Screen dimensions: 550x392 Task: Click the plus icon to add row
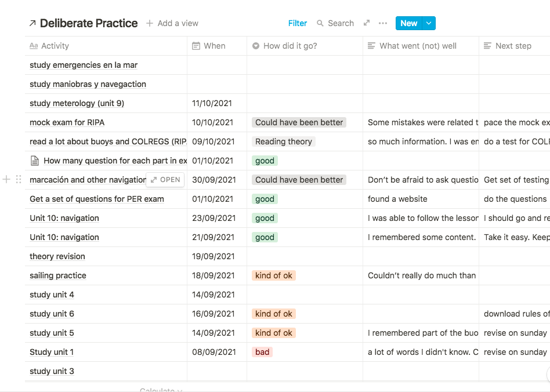(7, 180)
